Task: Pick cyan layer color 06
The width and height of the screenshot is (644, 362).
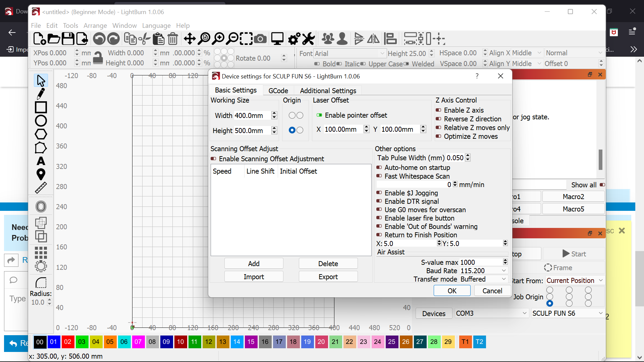Action: click(x=124, y=342)
